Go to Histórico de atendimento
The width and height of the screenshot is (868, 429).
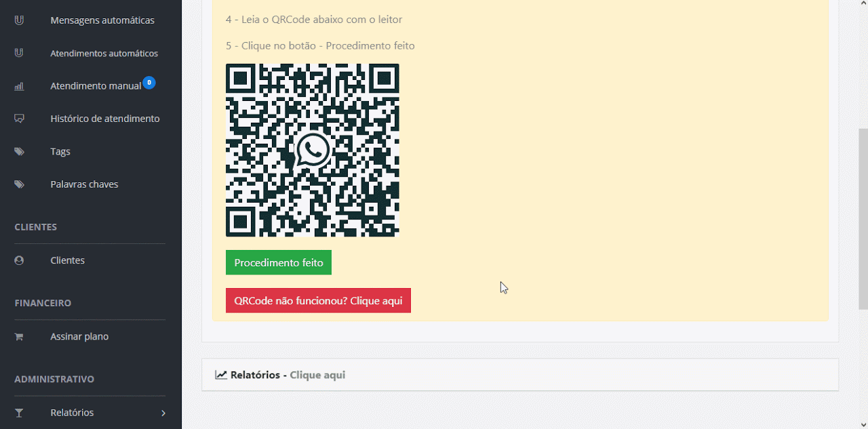[105, 119]
